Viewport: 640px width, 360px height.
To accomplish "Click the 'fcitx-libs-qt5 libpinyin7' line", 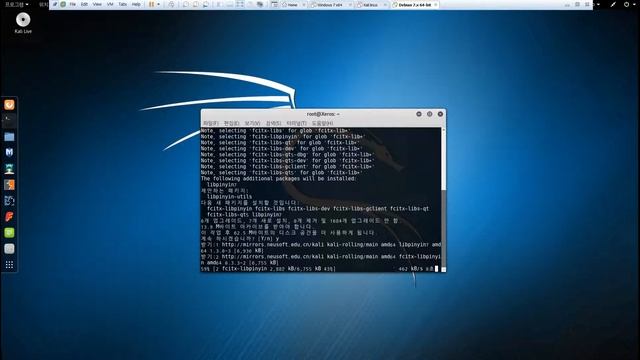I will point(244,215).
